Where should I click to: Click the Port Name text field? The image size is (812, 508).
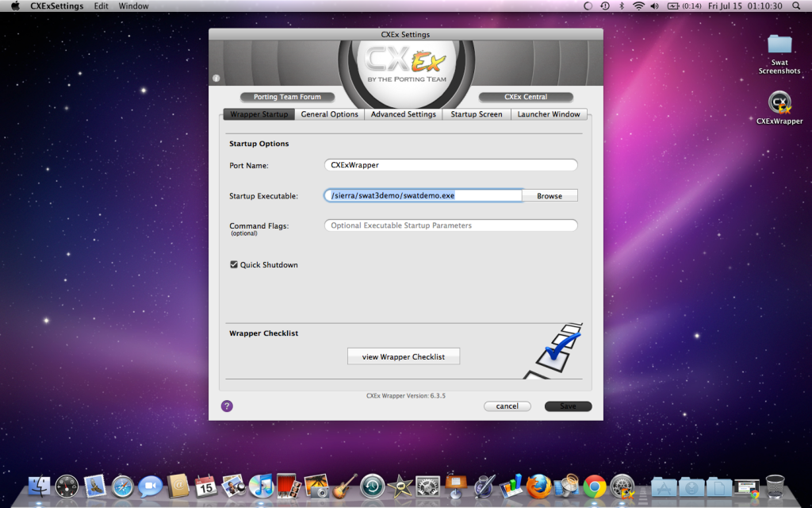(x=451, y=165)
